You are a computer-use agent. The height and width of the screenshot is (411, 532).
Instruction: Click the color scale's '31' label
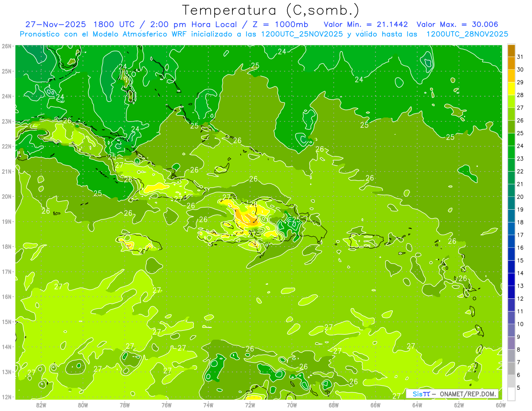(520, 57)
